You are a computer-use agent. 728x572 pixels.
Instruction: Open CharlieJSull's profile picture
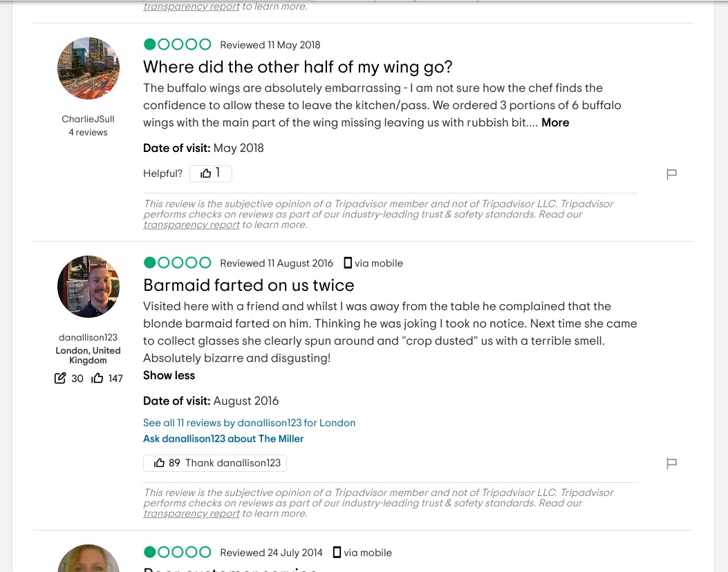(x=88, y=68)
